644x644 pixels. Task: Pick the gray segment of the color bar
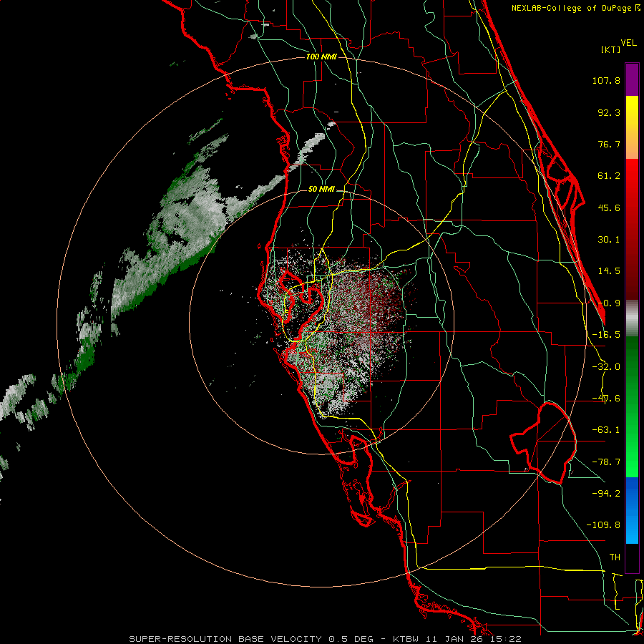(632, 318)
